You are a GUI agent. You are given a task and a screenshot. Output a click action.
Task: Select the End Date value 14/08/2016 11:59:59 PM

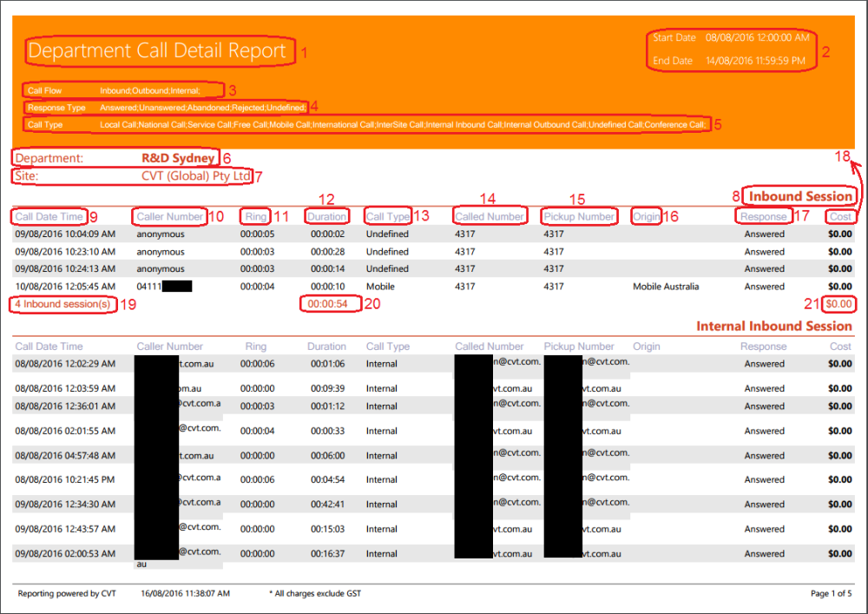click(x=755, y=61)
